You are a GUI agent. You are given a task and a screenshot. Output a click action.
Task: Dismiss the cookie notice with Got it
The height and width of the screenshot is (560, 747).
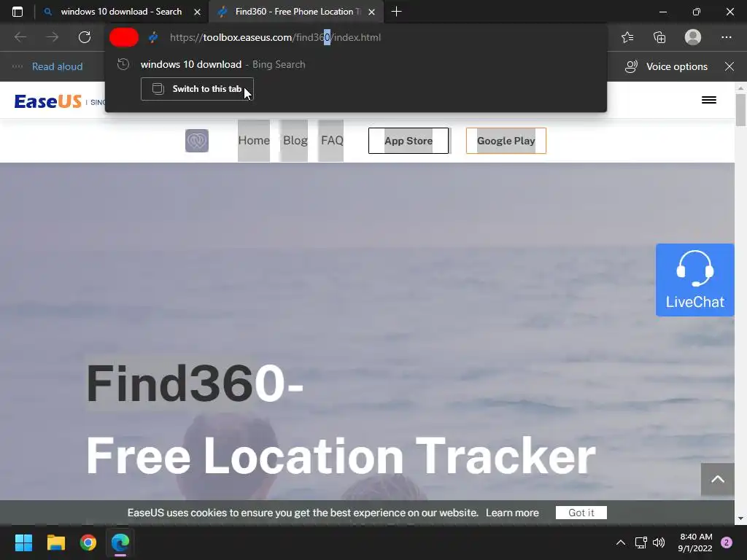click(x=581, y=513)
